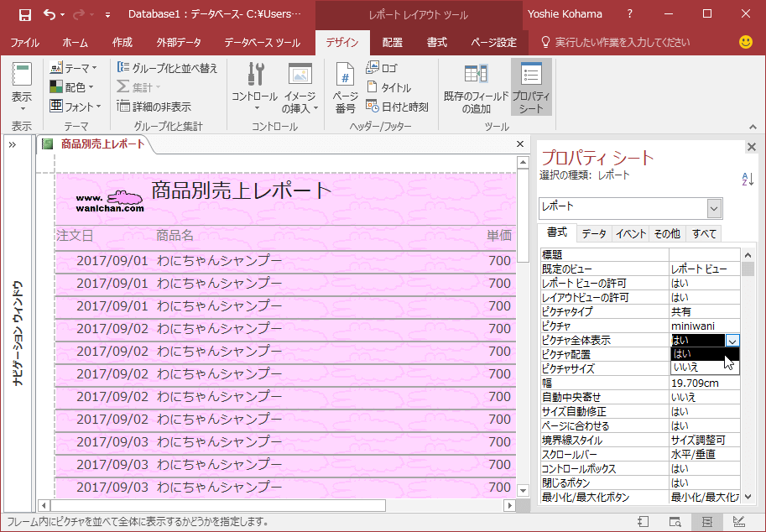Switch to the 作成 ribbon tab
Image resolution: width=766 pixels, height=532 pixels.
tap(122, 43)
